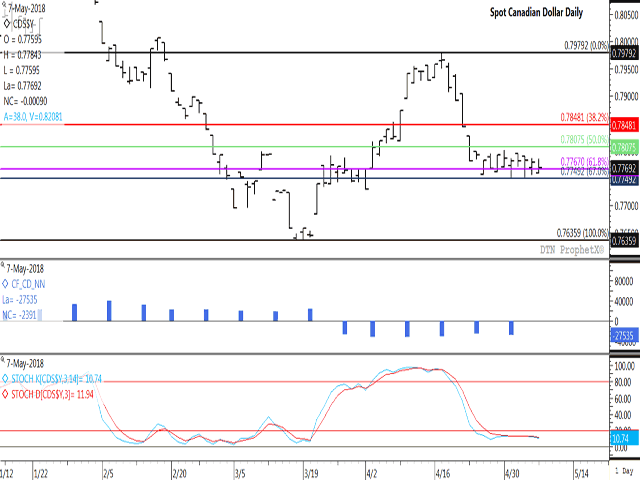The height and width of the screenshot is (480, 640).
Task: Click the 0.79792 (0.0%) retracement label
Action: [x=586, y=45]
